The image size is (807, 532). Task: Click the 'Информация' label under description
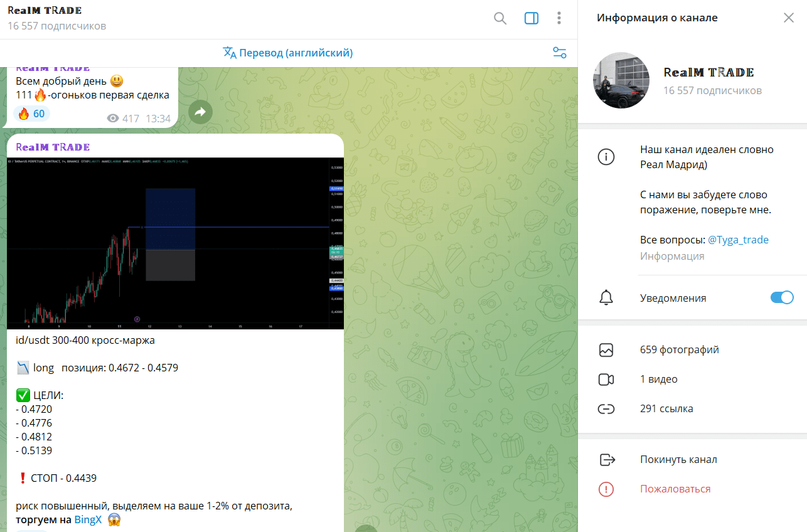(672, 256)
